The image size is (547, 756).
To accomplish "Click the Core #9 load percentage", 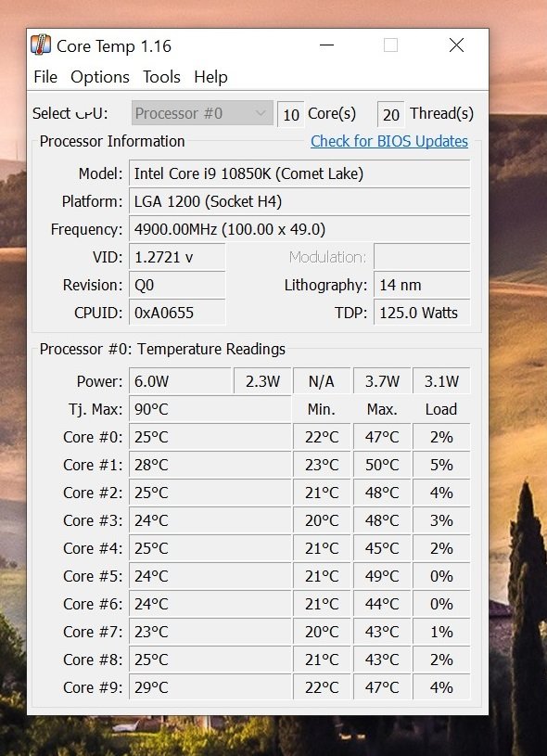I will click(441, 687).
